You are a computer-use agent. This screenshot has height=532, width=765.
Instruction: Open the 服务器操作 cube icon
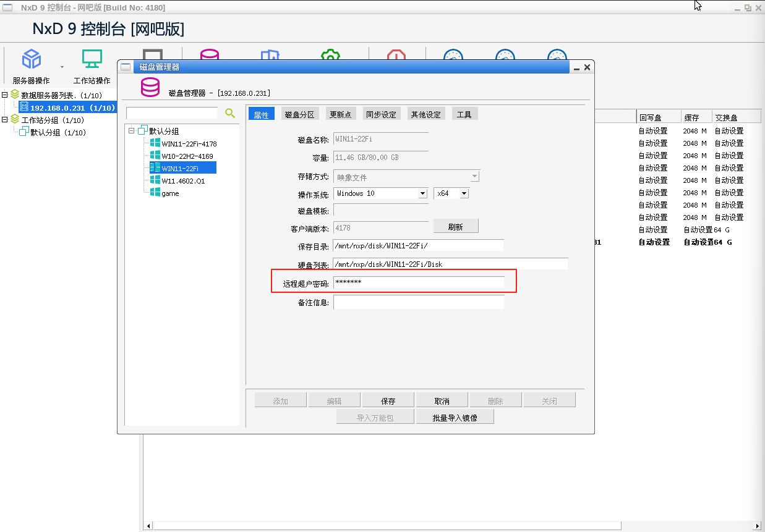point(32,59)
